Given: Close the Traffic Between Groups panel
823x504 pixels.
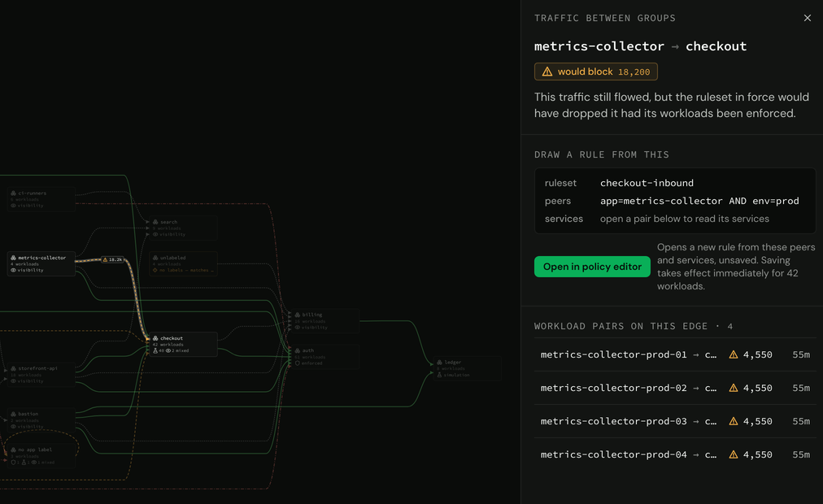Looking at the screenshot, I should point(808,18).
